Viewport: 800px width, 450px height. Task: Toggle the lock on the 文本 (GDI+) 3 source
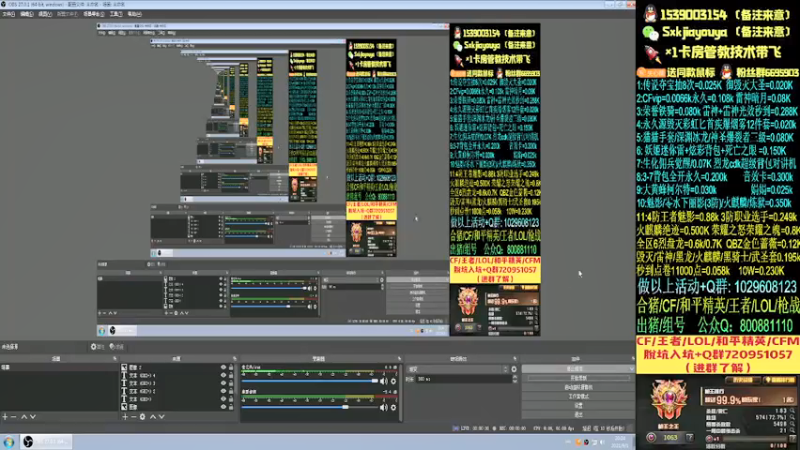(x=231, y=383)
